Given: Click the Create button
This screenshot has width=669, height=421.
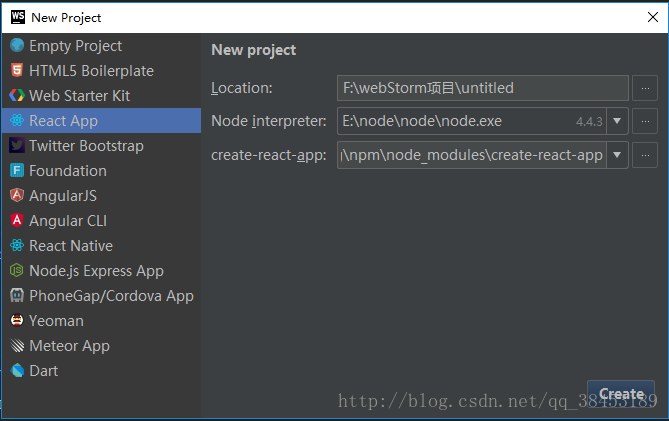Looking at the screenshot, I should [621, 394].
